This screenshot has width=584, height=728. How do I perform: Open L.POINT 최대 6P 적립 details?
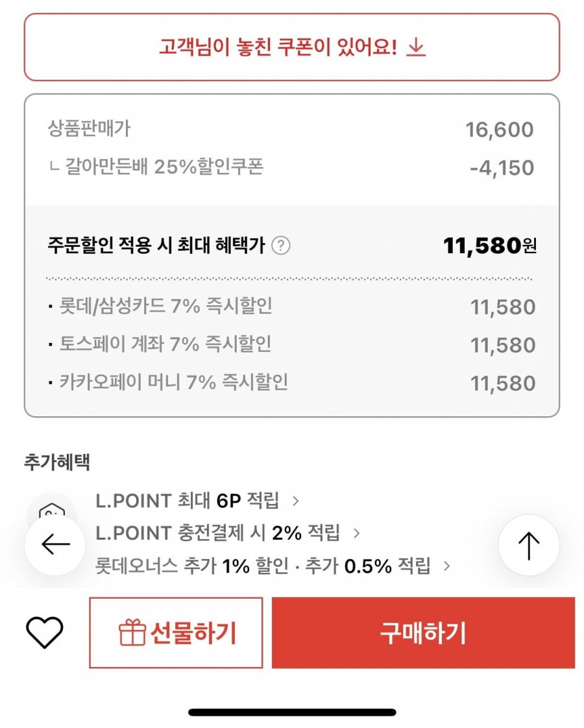(188, 501)
